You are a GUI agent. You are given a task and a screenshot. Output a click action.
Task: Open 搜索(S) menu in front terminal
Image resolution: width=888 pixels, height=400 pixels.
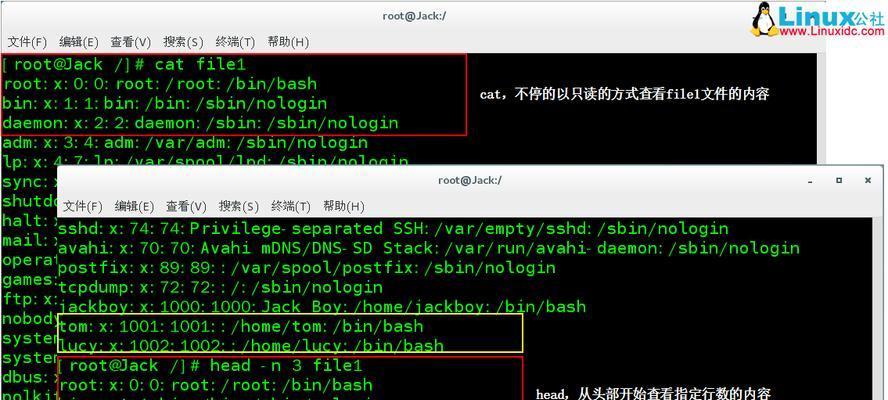pyautogui.click(x=238, y=206)
